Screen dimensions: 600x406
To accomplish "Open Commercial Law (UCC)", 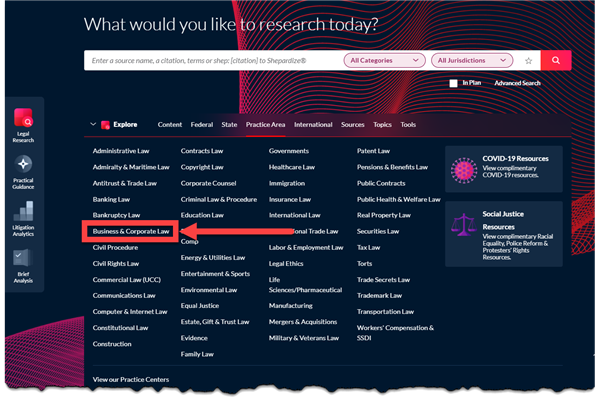I will point(126,280).
